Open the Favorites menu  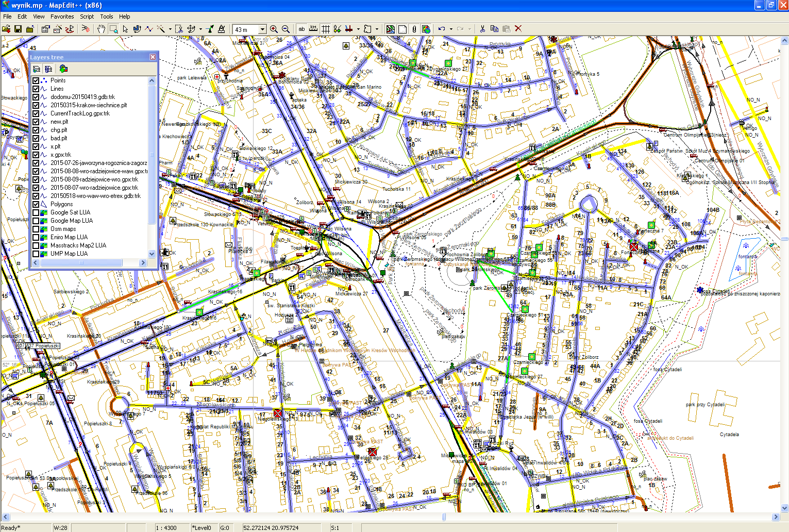point(62,16)
